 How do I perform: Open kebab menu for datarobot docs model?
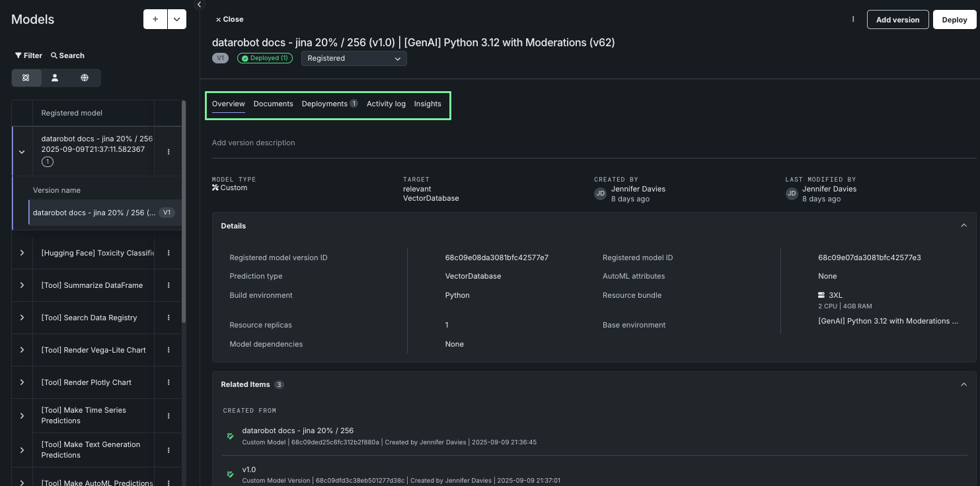[x=169, y=151]
